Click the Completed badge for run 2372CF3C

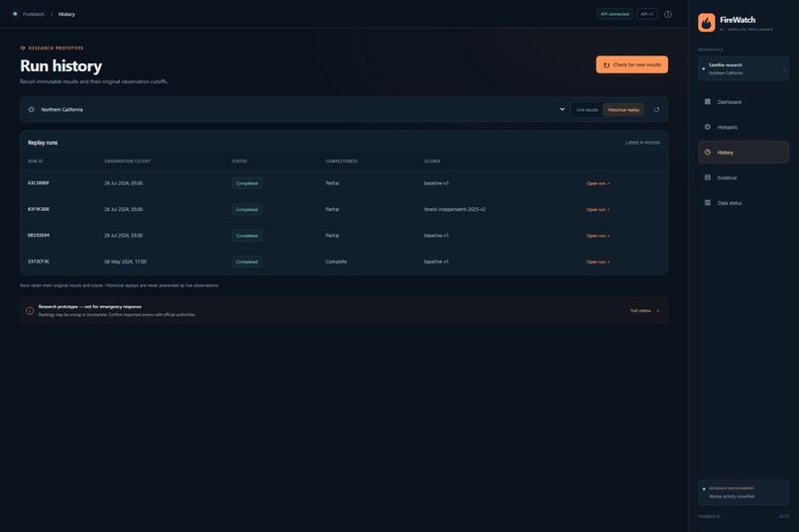247,262
